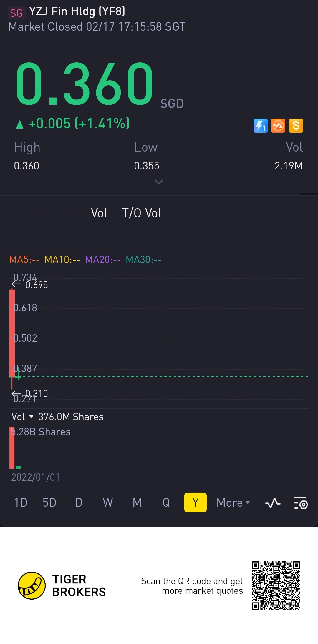Viewport: 318px width, 644px height.
Task: Select the 1D timeframe tab
Action: [x=21, y=502]
